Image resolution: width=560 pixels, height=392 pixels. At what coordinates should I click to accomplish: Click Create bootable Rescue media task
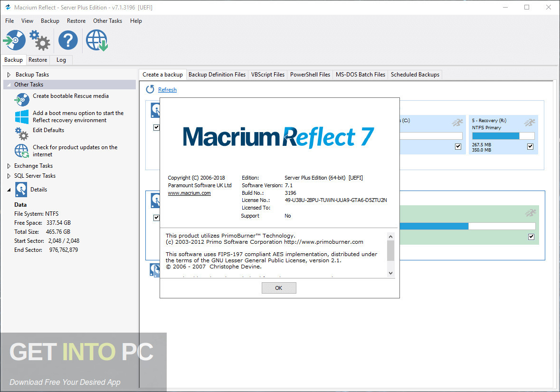pos(71,96)
